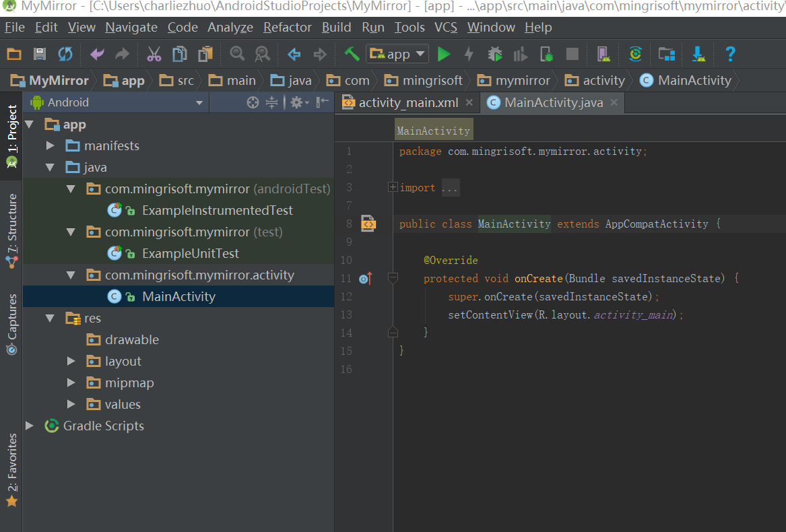Collapse the com.mingrisoft.mymirror (test) package
Screen dimensions: 786x532
pyautogui.click(x=71, y=232)
